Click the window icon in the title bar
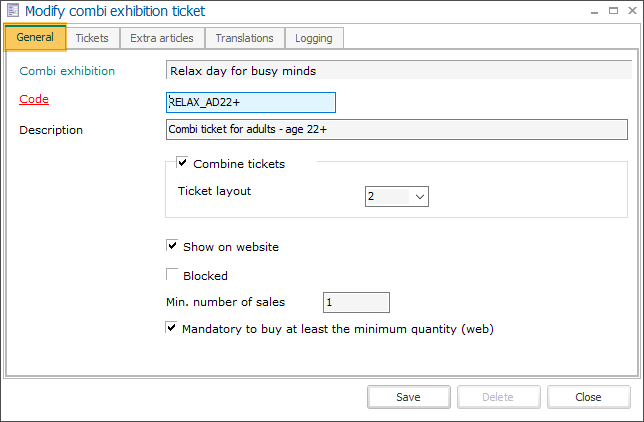 coord(13,11)
